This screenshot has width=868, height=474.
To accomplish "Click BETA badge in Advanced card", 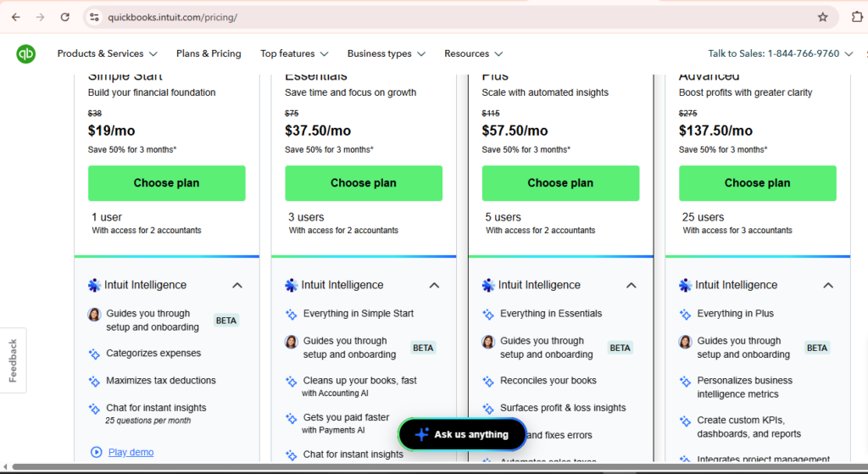I will (817, 348).
